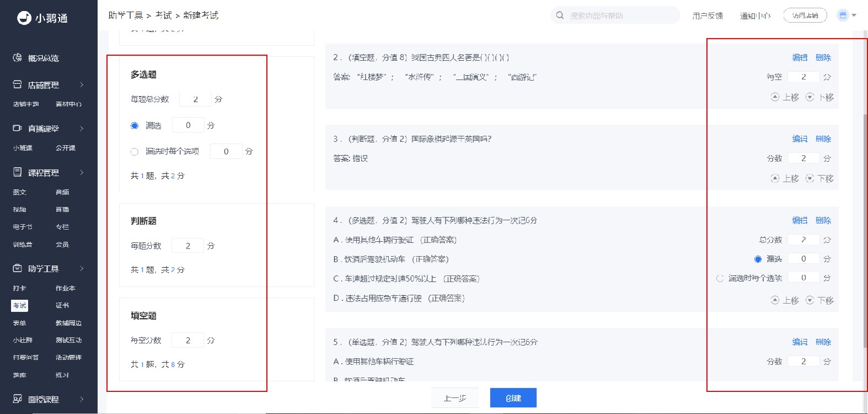Click the 下移 arrow icon for question 3

810,178
